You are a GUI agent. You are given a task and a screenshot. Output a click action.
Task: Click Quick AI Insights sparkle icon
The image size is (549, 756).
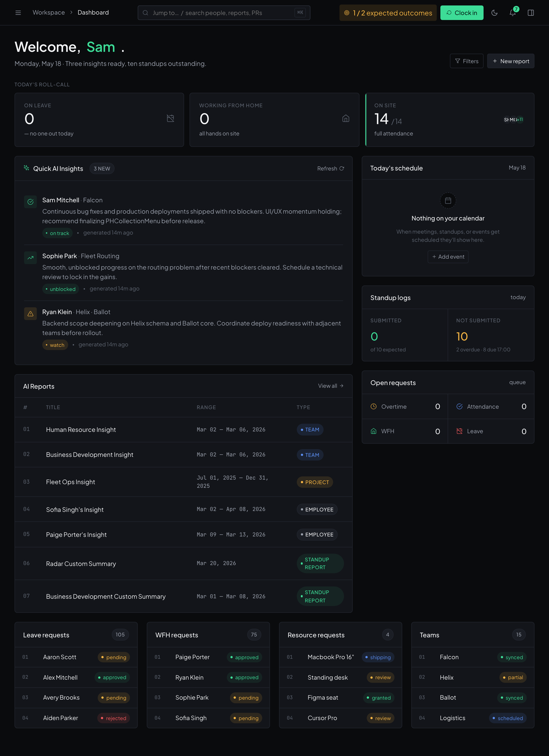tap(26, 168)
